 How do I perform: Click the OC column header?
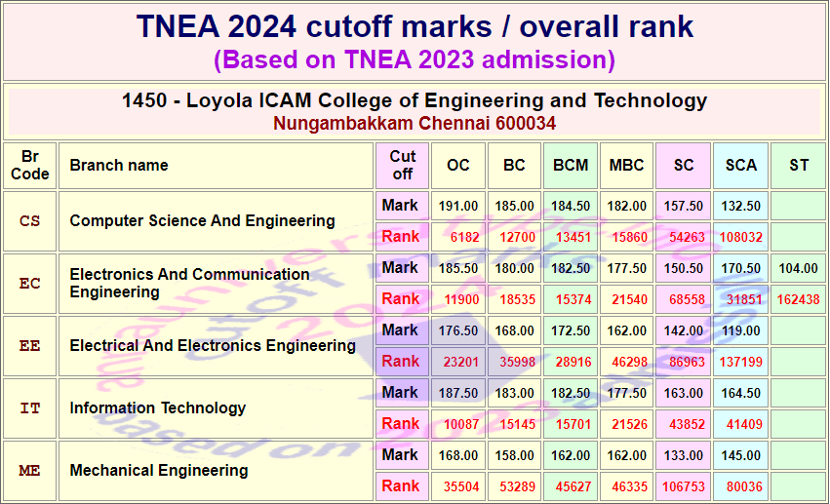pos(457,166)
